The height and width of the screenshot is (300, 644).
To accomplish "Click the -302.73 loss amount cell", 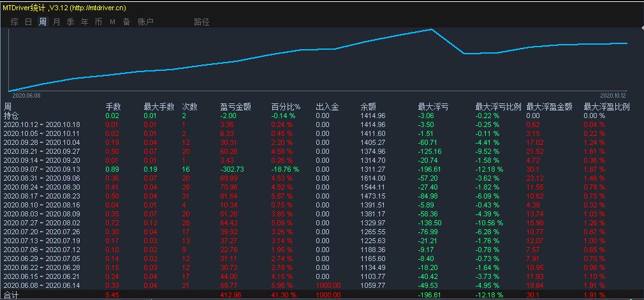I will 231,169.
